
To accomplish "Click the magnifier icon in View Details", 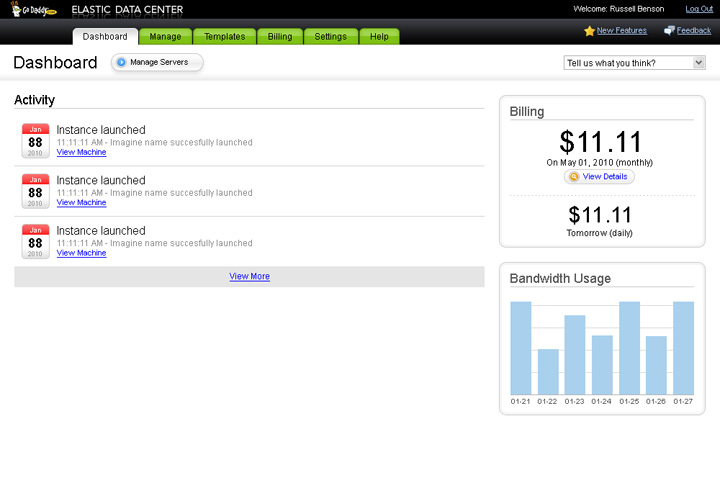I will click(x=573, y=177).
